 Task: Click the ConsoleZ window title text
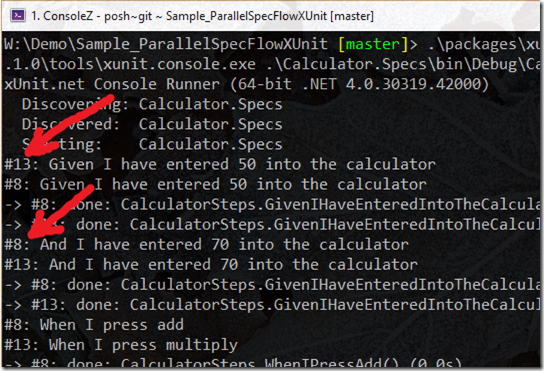pyautogui.click(x=202, y=16)
